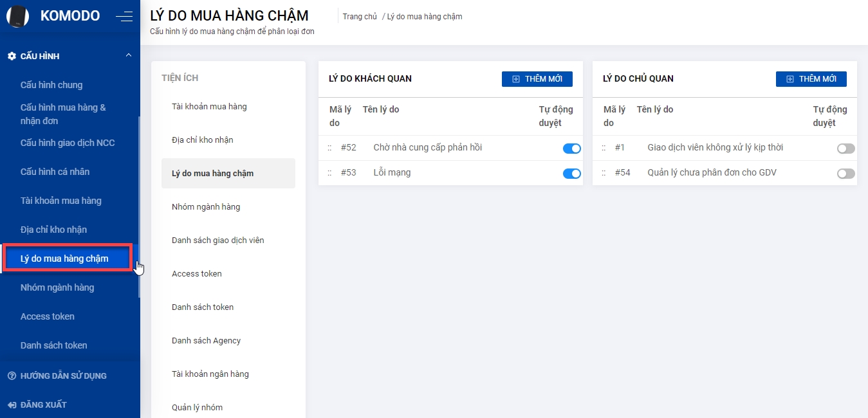The image size is (868, 418).
Task: Click the gear icon beside CẤU HÌNH
Action: [x=12, y=57]
